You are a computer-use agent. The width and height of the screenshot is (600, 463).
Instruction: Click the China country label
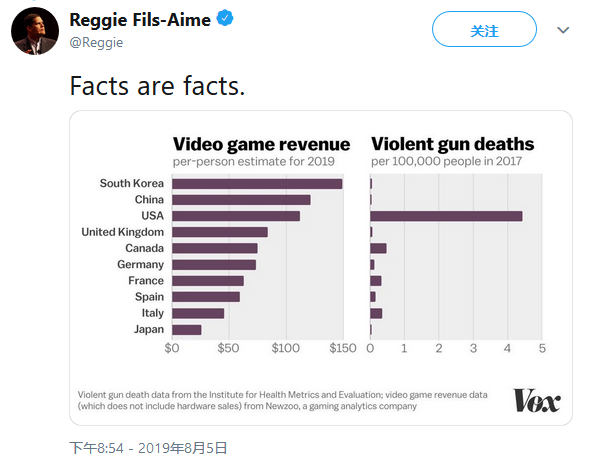pyautogui.click(x=149, y=200)
